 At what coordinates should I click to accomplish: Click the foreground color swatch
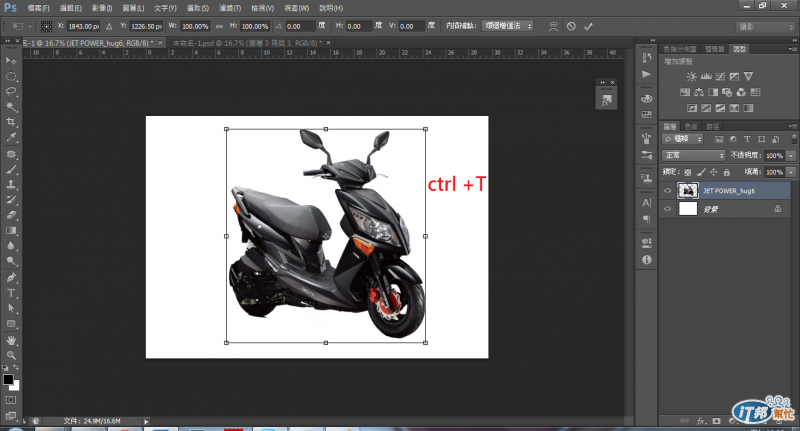(8, 379)
